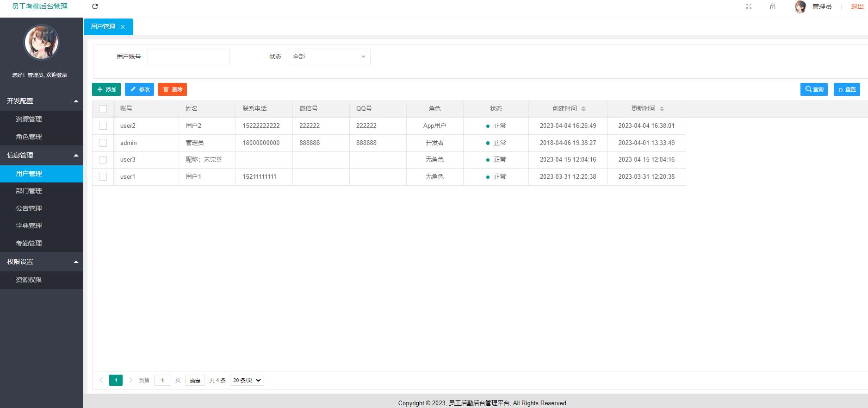
Task: Click the 查询 search button
Action: tap(814, 89)
